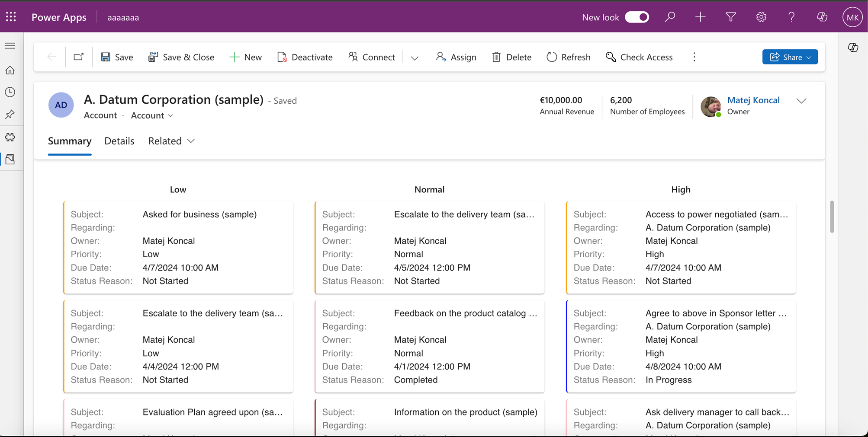Select the Summary tab

(x=70, y=141)
